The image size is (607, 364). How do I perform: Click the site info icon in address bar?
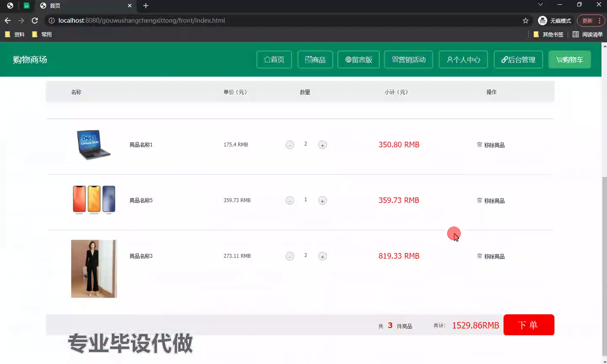[x=51, y=21]
